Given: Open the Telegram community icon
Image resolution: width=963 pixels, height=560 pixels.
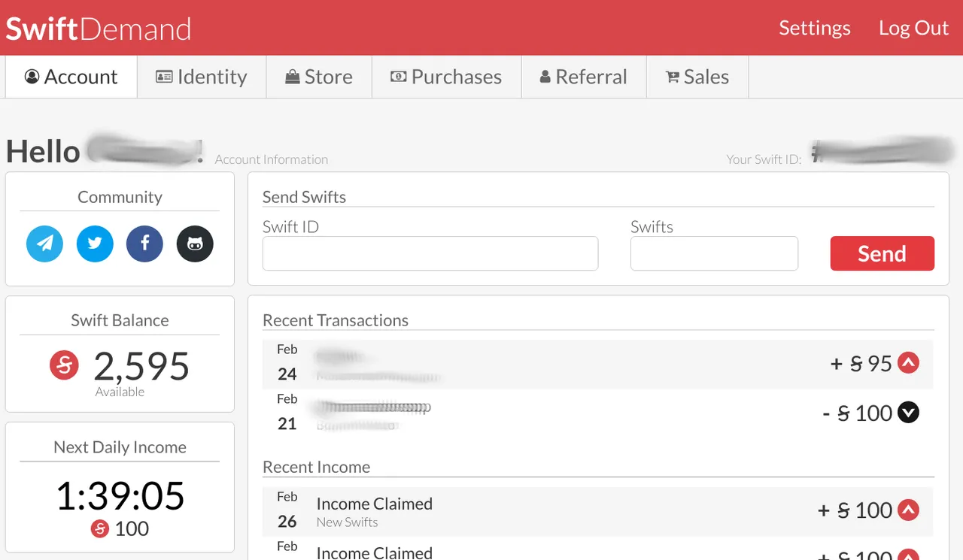Looking at the screenshot, I should (45, 244).
